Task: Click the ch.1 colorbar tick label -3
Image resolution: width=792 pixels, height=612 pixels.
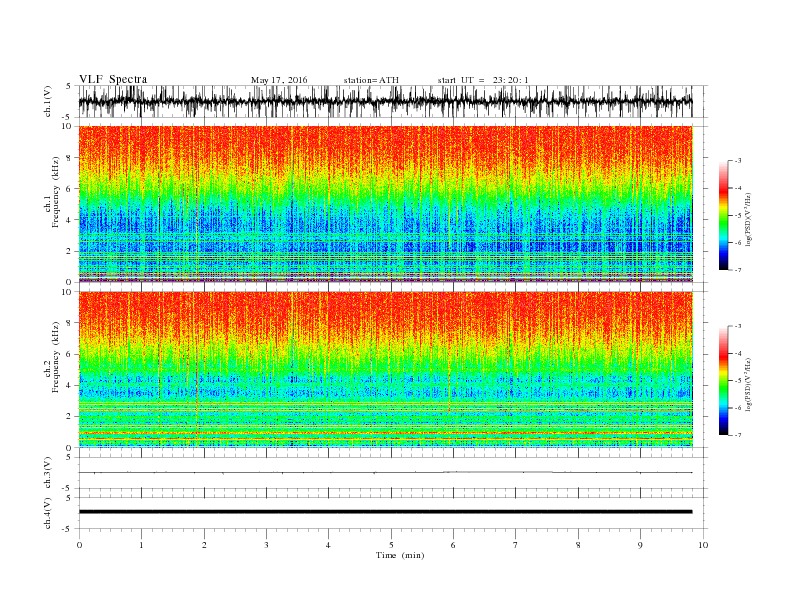Action: [737, 161]
